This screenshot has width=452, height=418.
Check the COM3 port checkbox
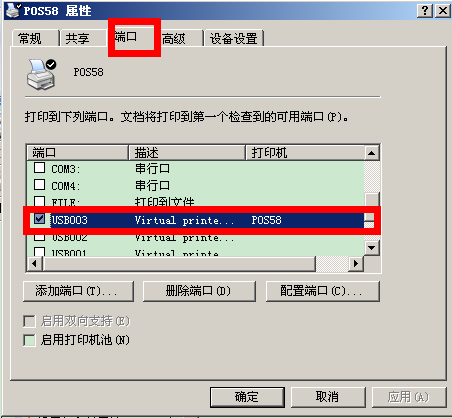(39, 168)
